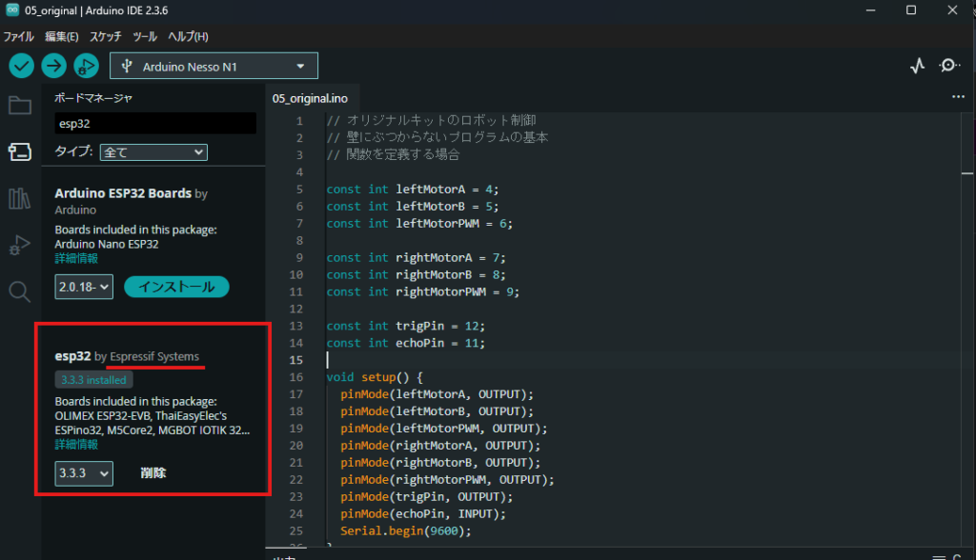Expand the esp32 3.3.3 version dropdown
Viewport: 976px width, 560px height.
coord(84,473)
